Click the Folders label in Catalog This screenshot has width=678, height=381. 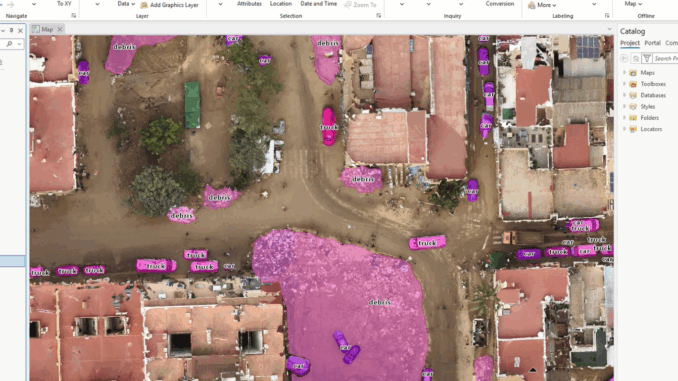tap(649, 118)
